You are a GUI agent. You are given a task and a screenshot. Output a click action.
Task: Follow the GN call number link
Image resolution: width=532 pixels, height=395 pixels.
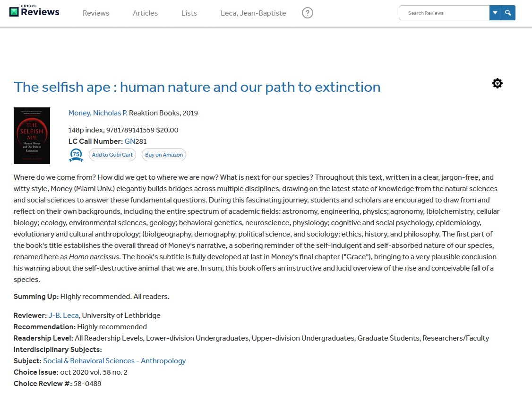[x=130, y=141]
